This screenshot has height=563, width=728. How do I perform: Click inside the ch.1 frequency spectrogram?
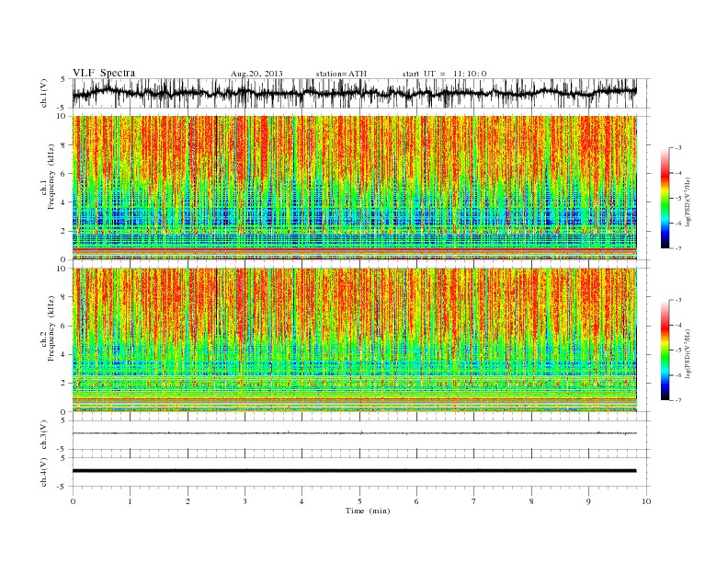point(355,188)
